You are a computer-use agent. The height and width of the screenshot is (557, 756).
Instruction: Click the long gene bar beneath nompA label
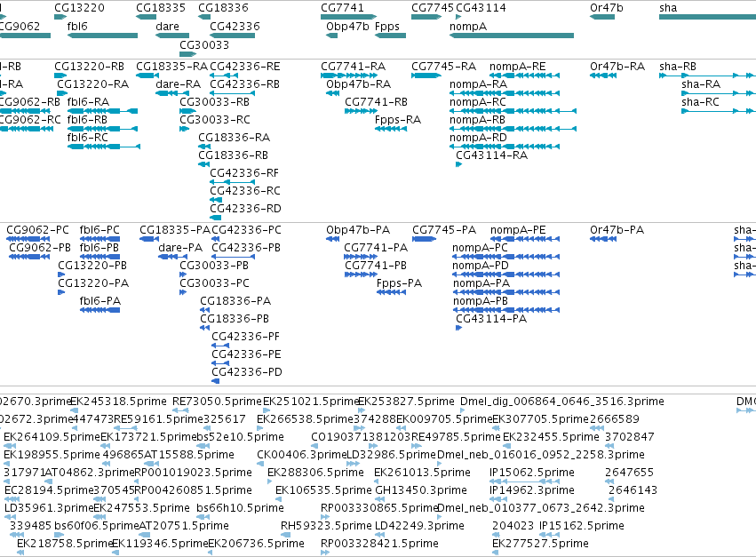pos(512,36)
